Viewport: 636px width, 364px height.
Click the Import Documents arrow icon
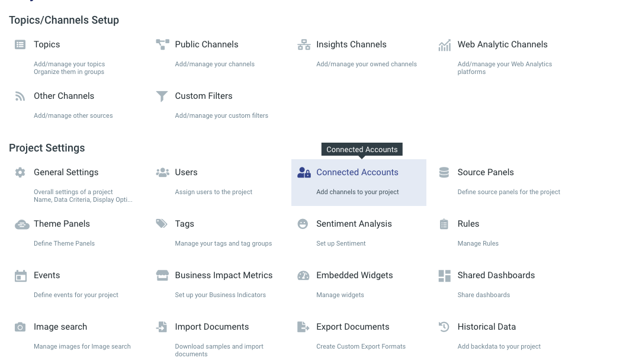pos(162,327)
